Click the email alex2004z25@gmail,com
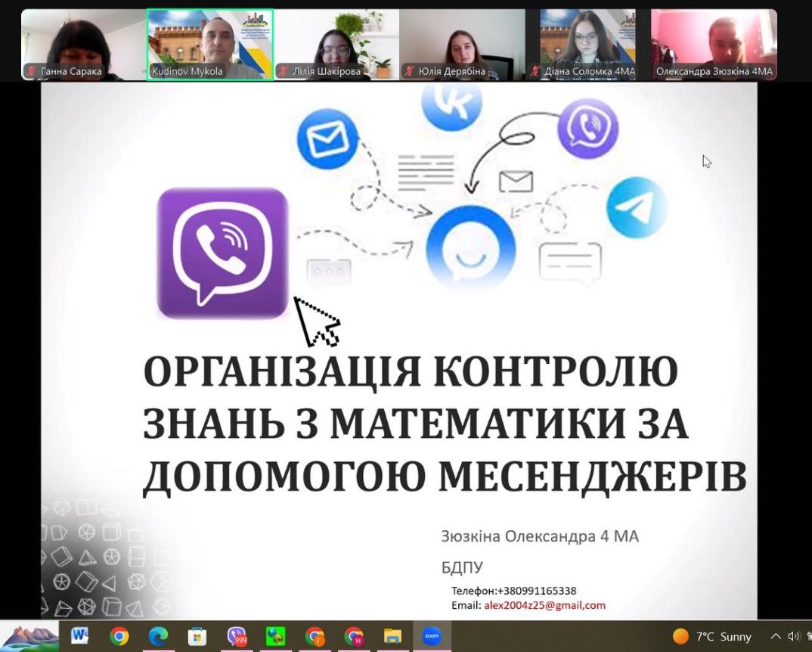The image size is (812, 652). point(544,605)
